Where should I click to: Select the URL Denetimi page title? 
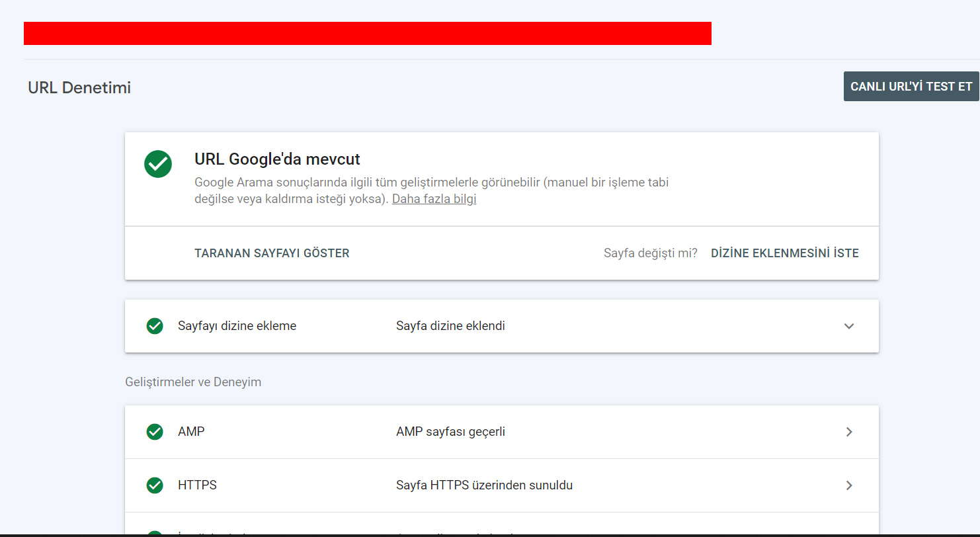(79, 87)
